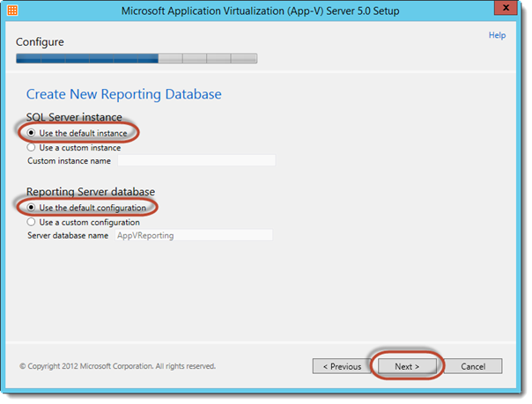Click the Configure heading text
Screen dimensions: 532x404
40,42
